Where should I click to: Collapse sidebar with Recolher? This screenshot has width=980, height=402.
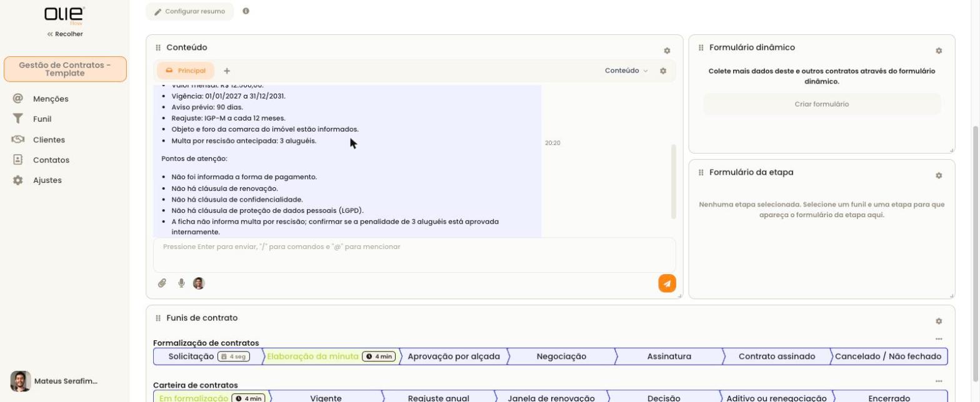pyautogui.click(x=65, y=34)
